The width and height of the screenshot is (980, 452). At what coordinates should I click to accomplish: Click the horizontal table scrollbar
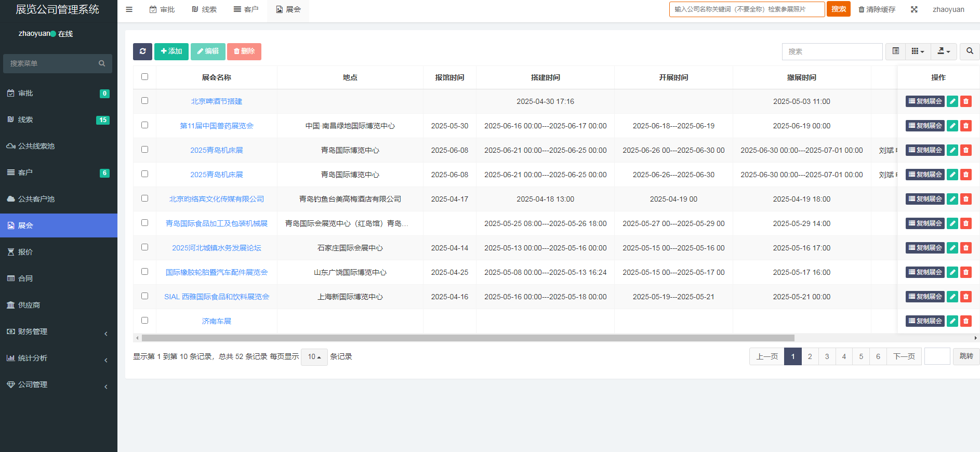click(468, 338)
